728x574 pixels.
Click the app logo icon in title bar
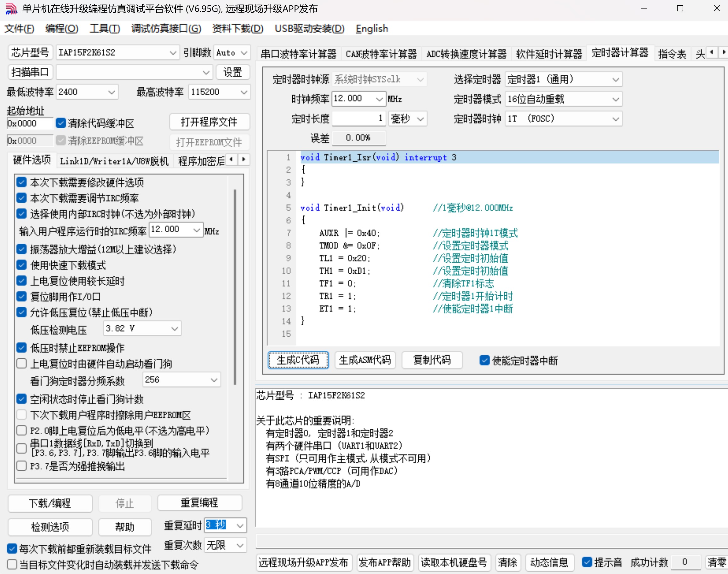point(11,9)
